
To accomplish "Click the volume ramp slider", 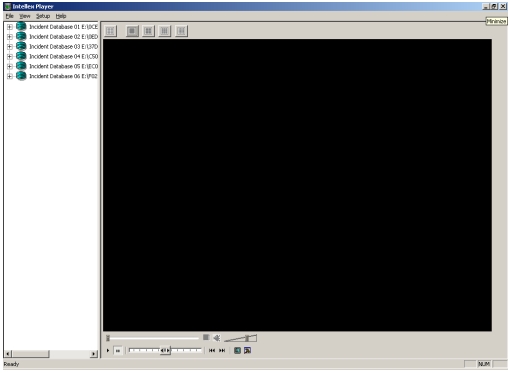I will 241,338.
